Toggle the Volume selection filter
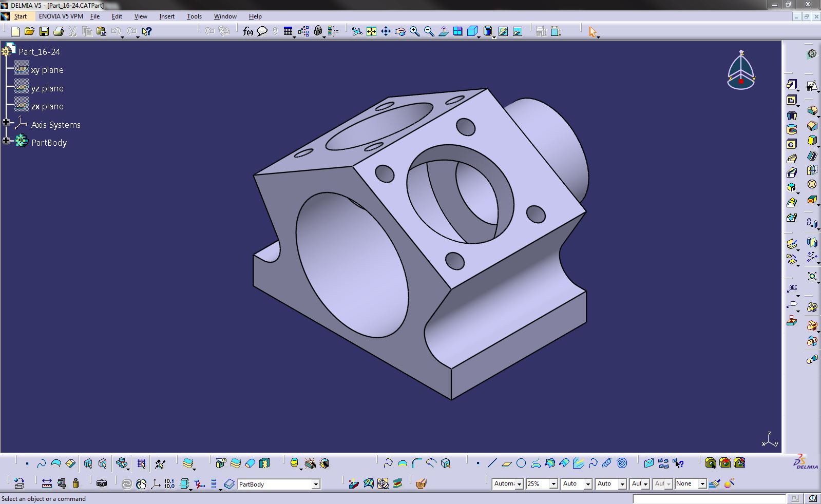The width and height of the screenshot is (821, 504). coord(70,463)
